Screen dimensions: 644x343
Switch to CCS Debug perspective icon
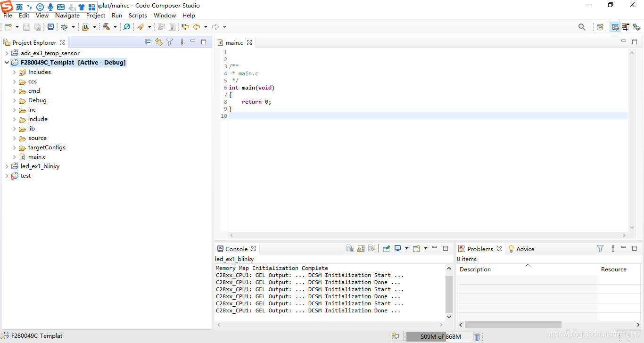click(636, 27)
